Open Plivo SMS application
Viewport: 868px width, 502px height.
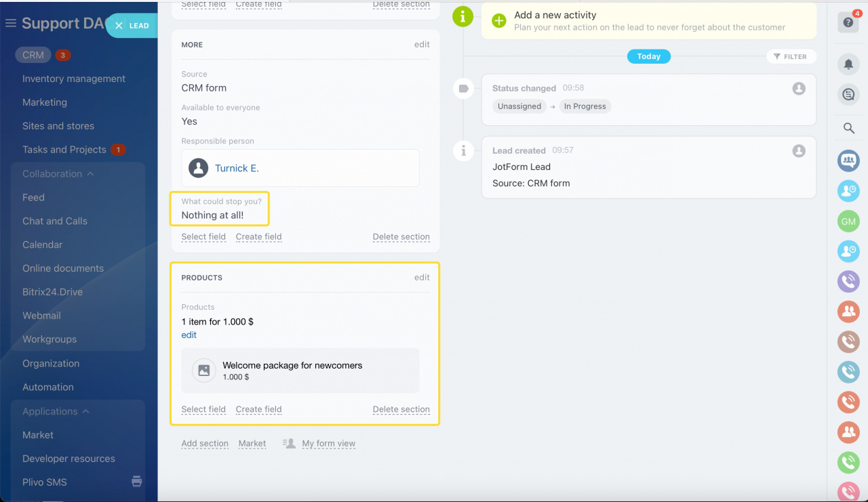coord(45,482)
